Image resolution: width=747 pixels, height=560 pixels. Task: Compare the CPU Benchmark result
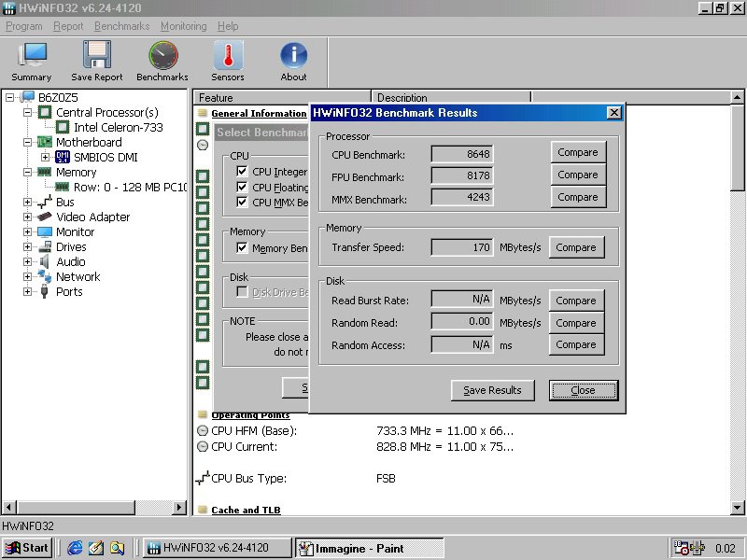[x=577, y=152]
